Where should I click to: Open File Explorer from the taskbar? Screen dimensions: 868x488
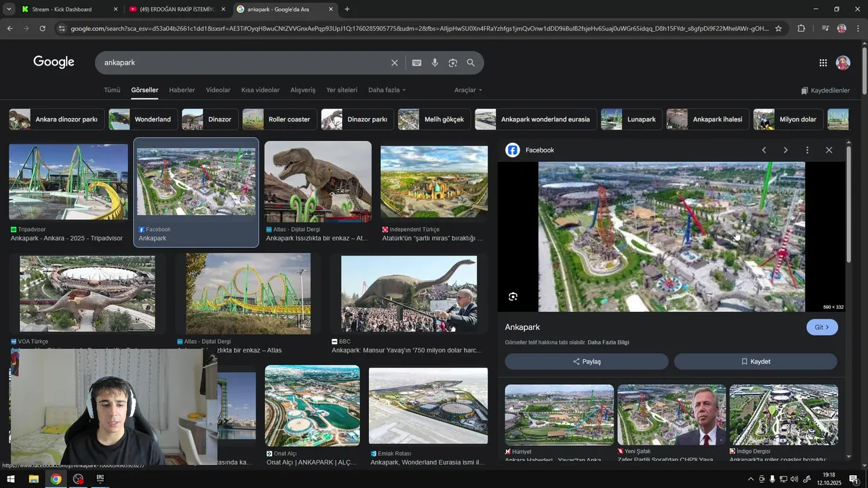[x=33, y=479]
